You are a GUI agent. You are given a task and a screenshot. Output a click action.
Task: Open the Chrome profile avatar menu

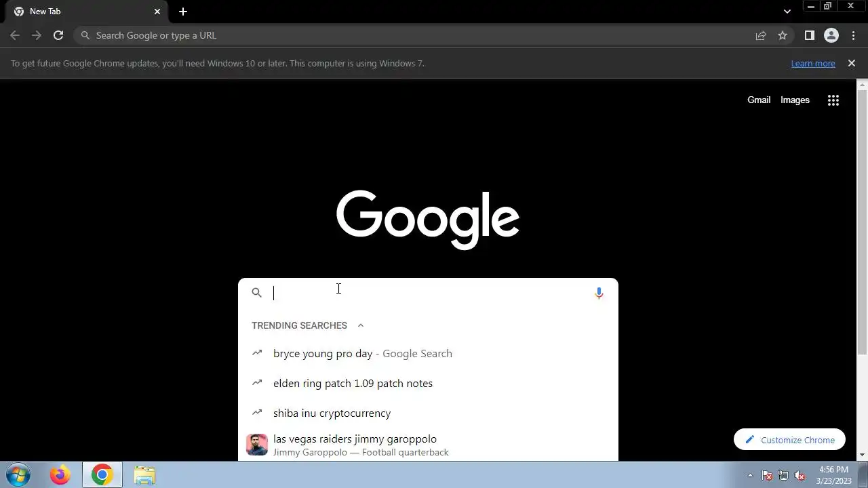click(831, 35)
